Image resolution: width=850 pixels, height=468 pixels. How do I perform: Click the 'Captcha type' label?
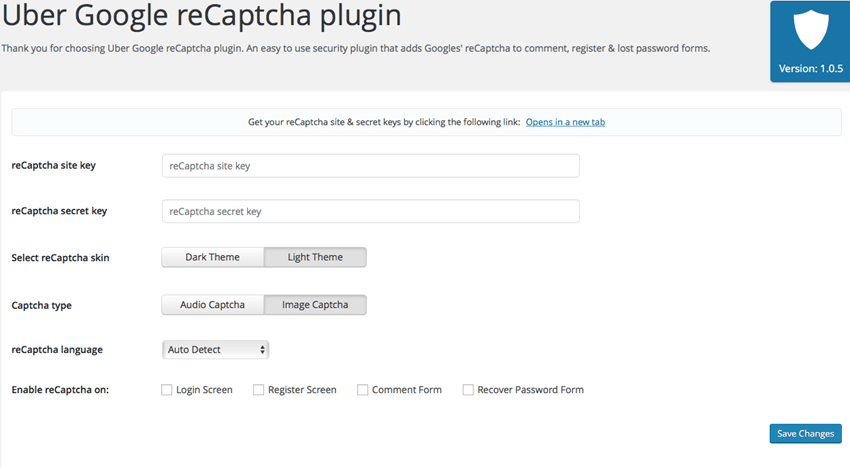click(41, 305)
